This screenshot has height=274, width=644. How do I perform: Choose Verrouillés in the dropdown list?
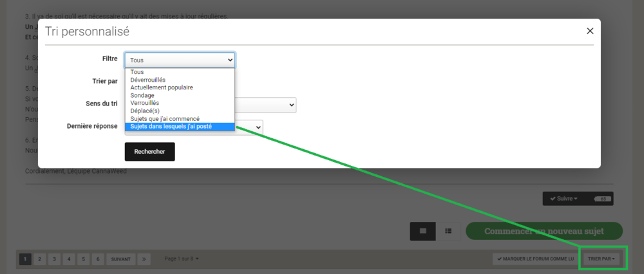[180, 103]
